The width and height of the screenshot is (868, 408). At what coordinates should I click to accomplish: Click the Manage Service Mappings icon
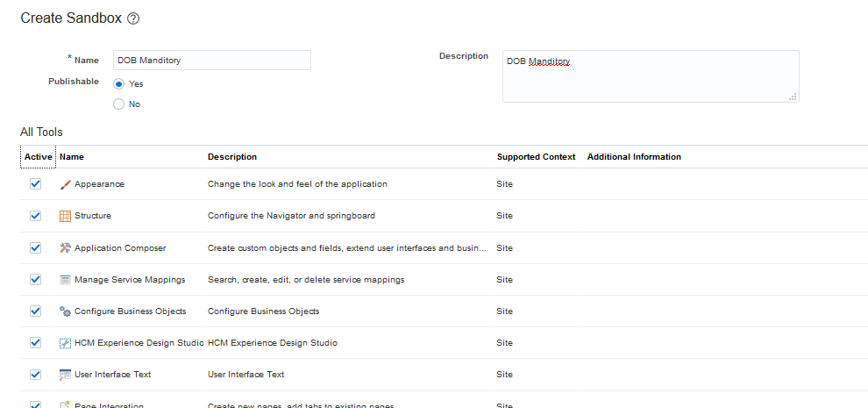click(65, 280)
